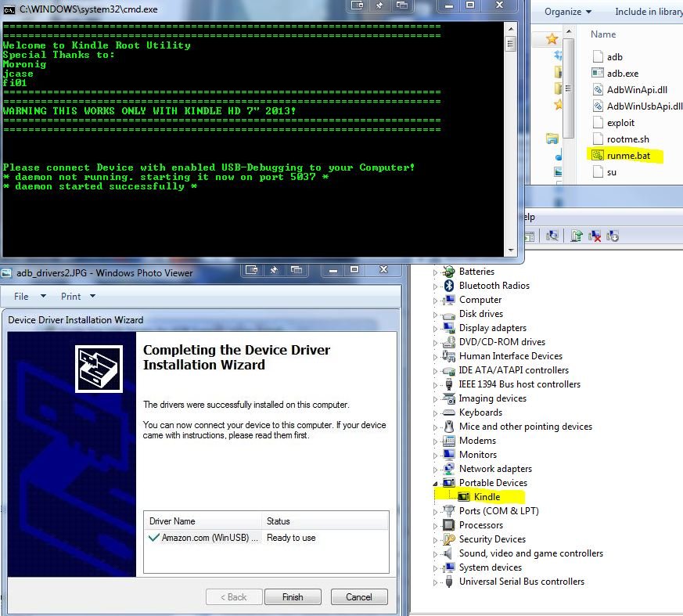This screenshot has width=683, height=616.
Task: Expand the Monitors node
Action: (x=435, y=456)
